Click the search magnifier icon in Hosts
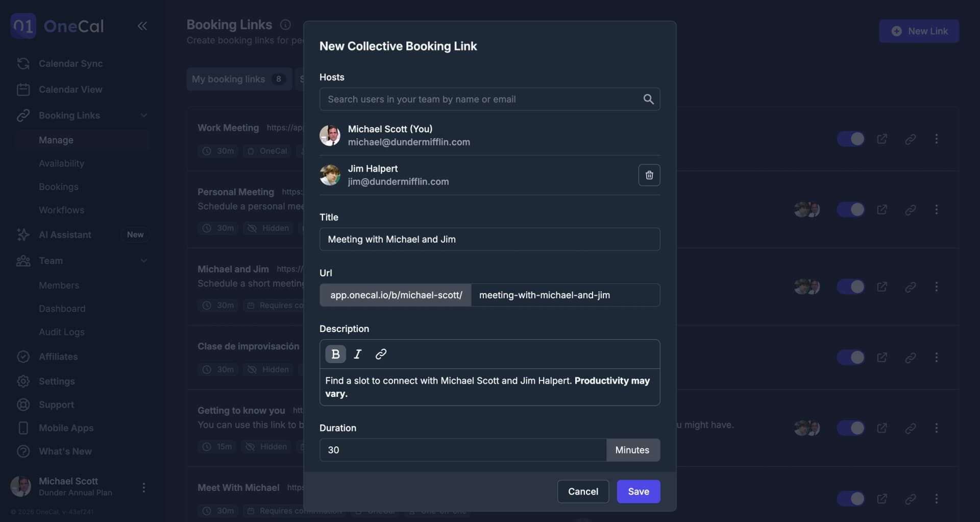Screen dimensions: 980x522 tap(648, 99)
